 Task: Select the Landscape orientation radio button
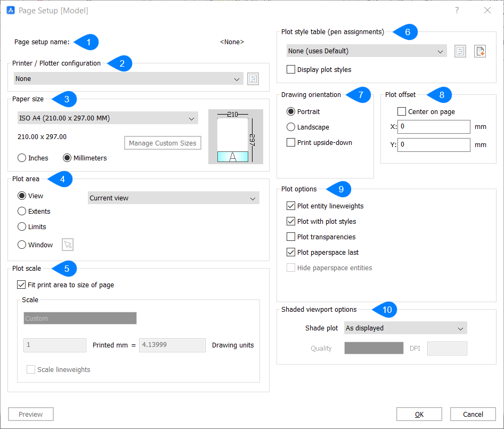tap(290, 127)
